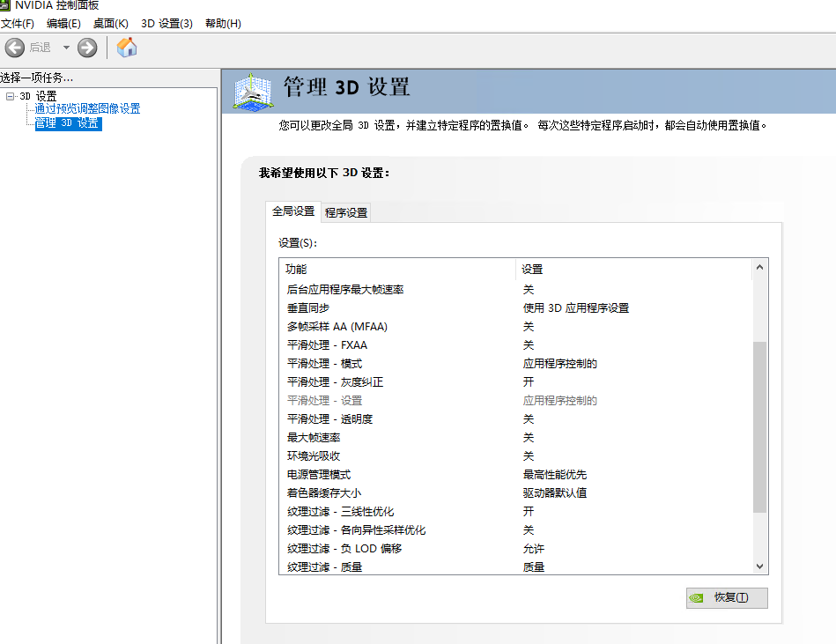836x644 pixels.
Task: Select 平滑处理 - 灰度纠正 row
Action: coord(515,382)
